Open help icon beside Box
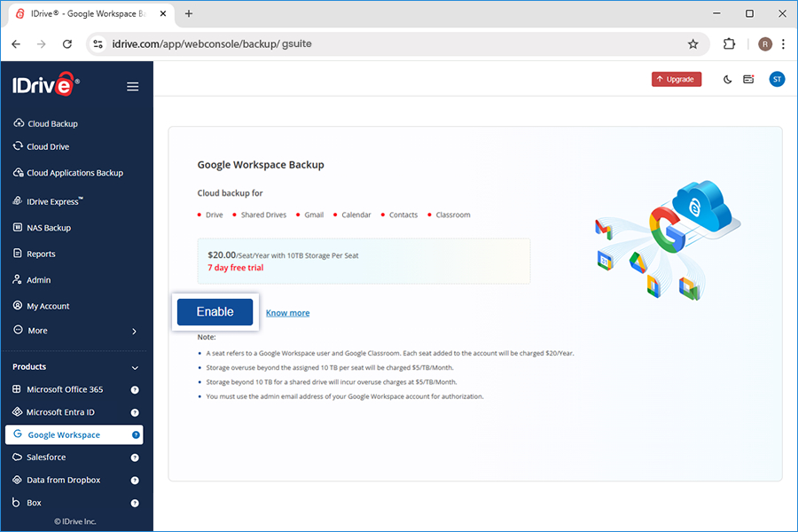Image resolution: width=798 pixels, height=532 pixels. [135, 503]
